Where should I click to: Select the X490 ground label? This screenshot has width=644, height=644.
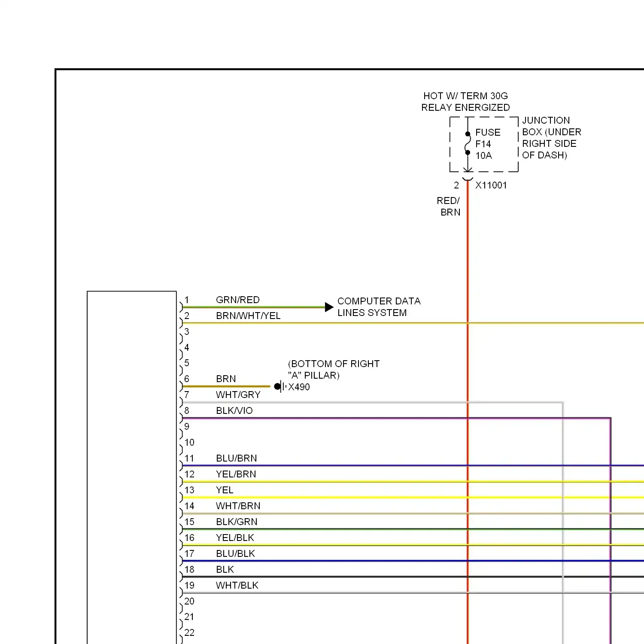(299, 387)
